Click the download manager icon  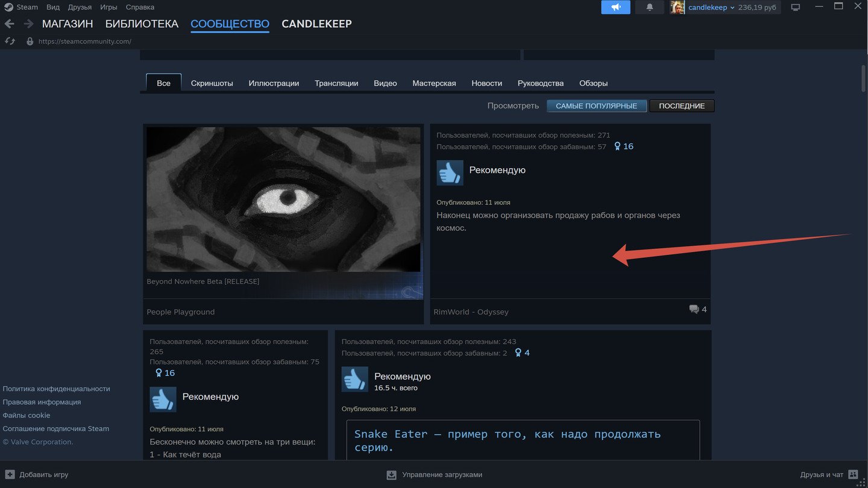pyautogui.click(x=391, y=475)
